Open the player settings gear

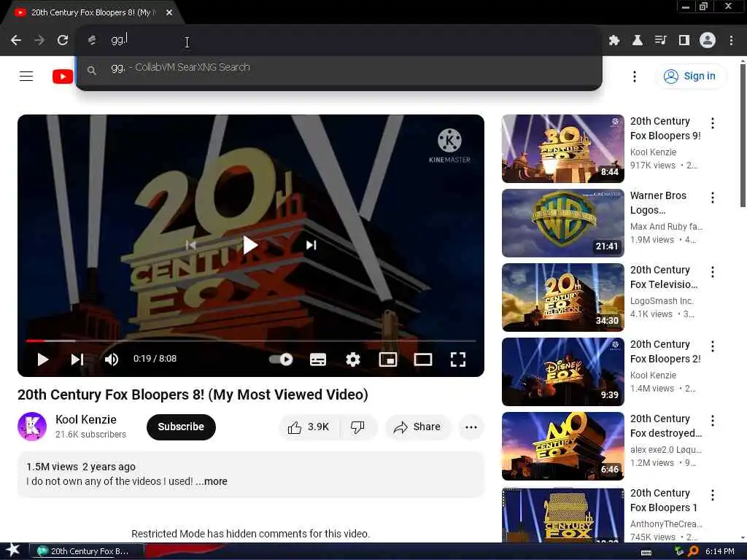click(353, 359)
